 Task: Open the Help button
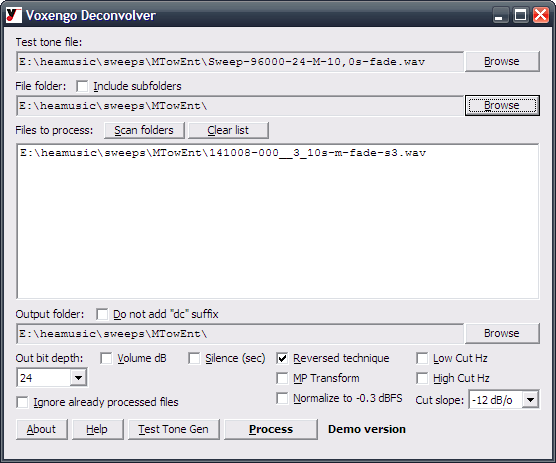tap(97, 429)
